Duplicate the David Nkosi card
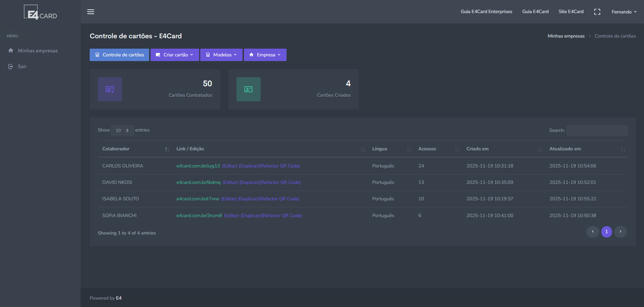This screenshot has width=644, height=307. [249, 183]
